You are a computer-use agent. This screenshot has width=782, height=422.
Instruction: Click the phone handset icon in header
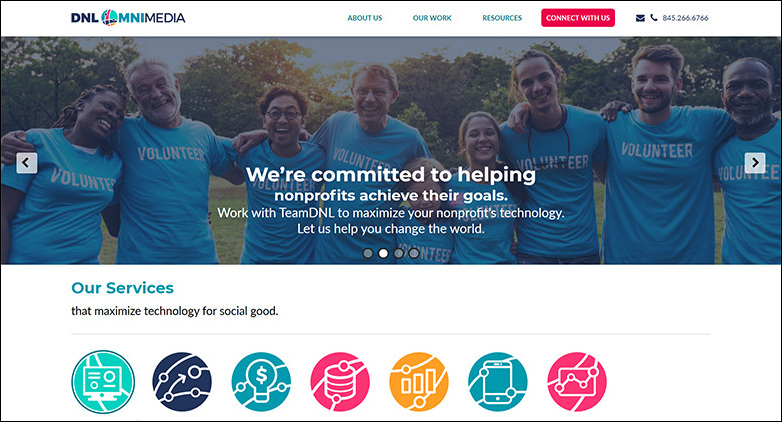pyautogui.click(x=654, y=18)
